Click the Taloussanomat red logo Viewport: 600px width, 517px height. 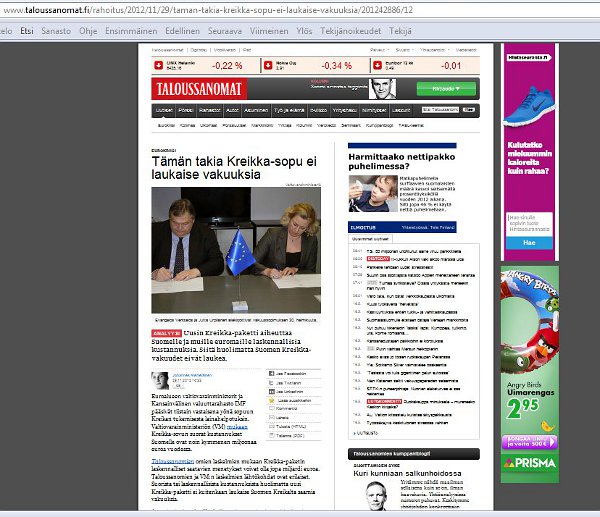pyautogui.click(x=193, y=89)
